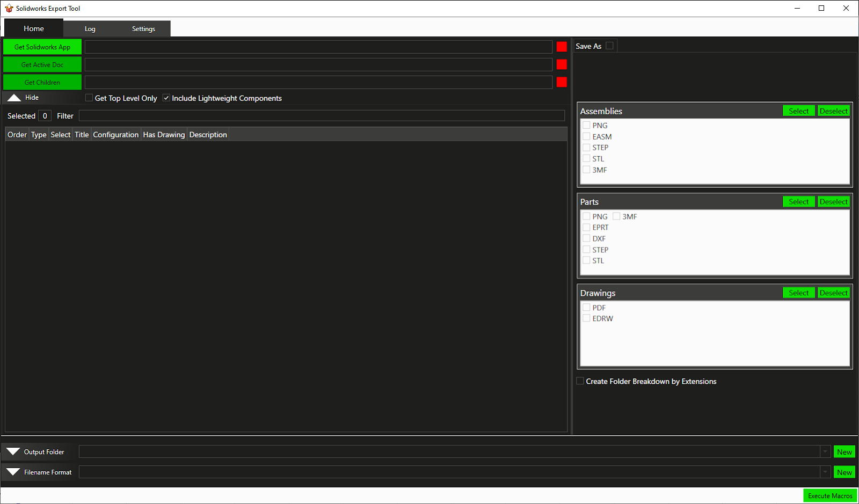Image resolution: width=859 pixels, height=504 pixels.
Task: Click red status square next to Get Children
Action: pos(562,82)
